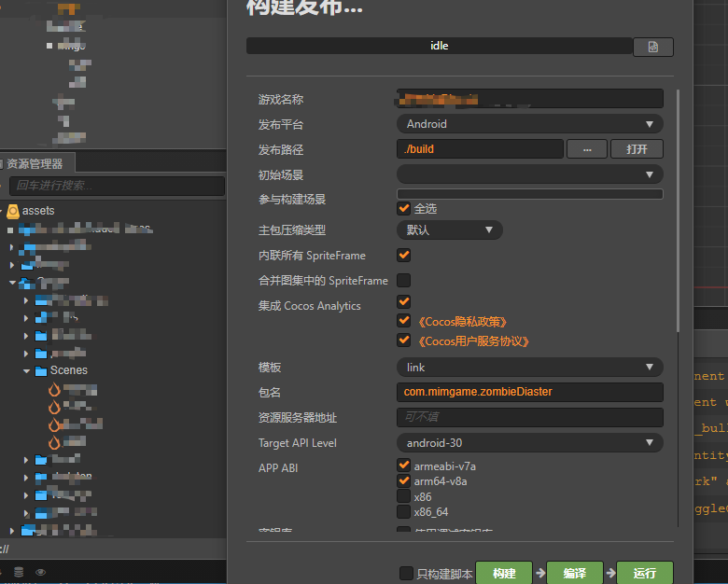Click the 打开 button

(637, 149)
